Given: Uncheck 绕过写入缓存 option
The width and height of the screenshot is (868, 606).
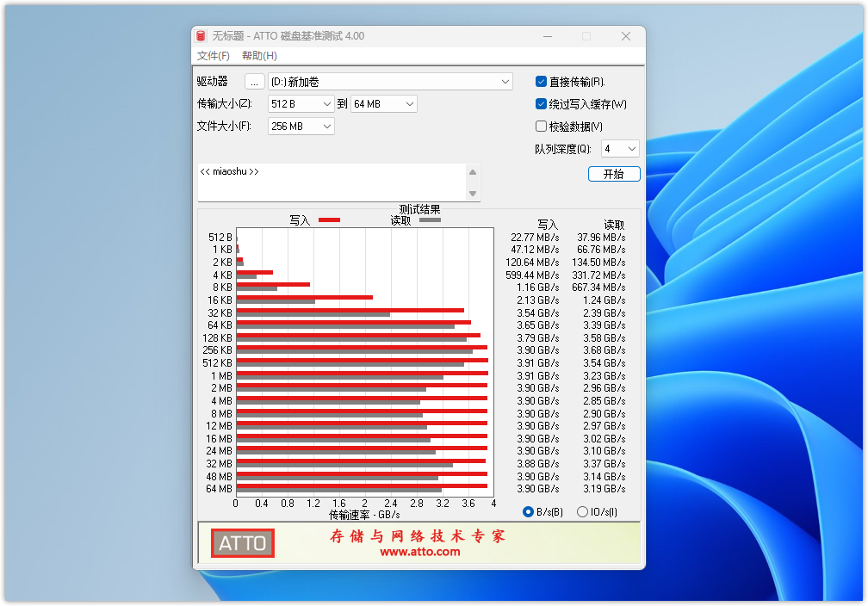Looking at the screenshot, I should click(542, 104).
